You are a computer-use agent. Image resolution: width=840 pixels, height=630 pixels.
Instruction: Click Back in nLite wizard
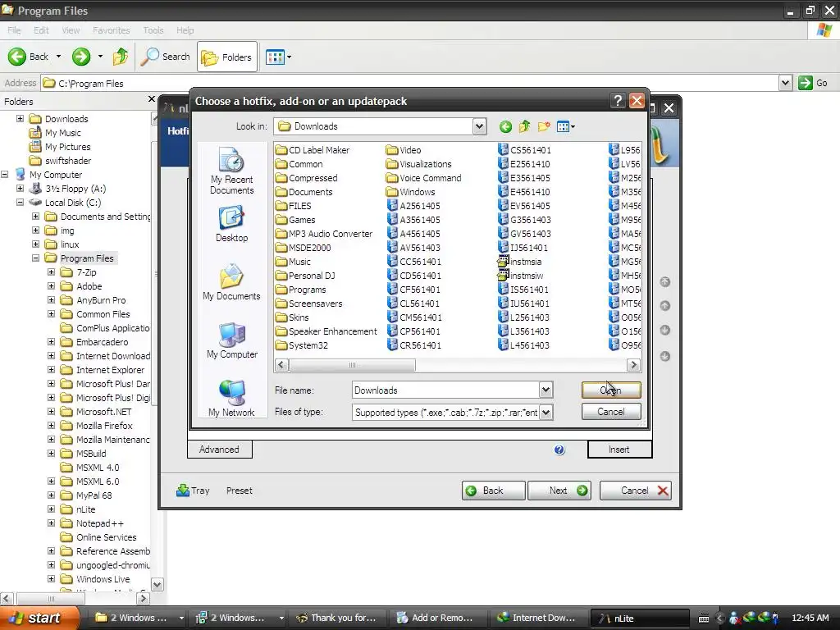coord(493,491)
